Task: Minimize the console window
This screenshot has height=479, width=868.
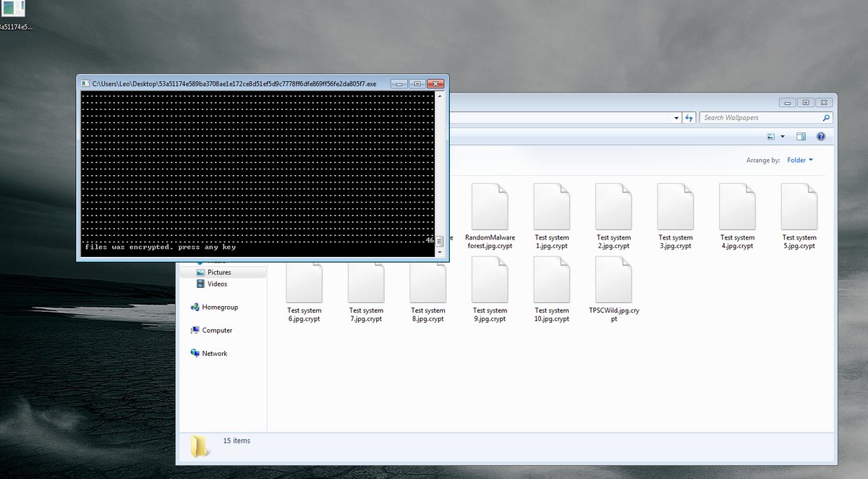Action: (399, 83)
